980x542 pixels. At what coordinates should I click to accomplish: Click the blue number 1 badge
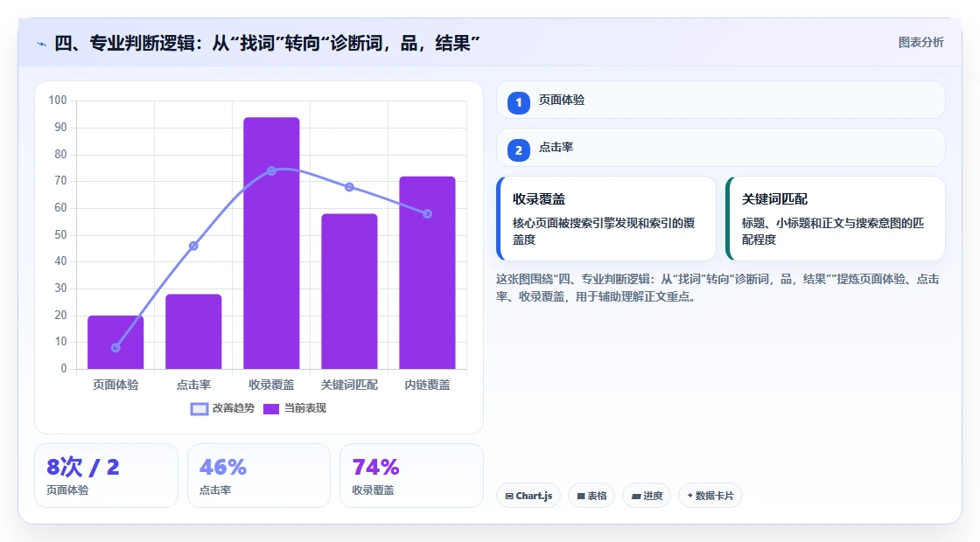point(518,103)
